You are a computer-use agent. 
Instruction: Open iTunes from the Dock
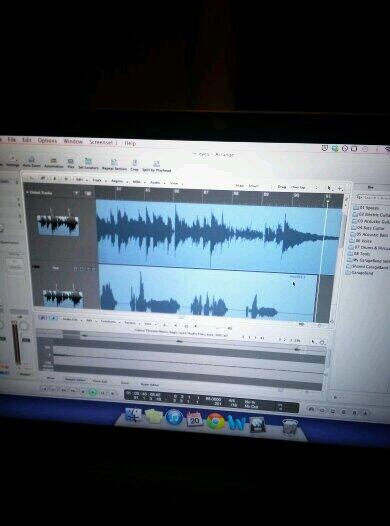174,417
